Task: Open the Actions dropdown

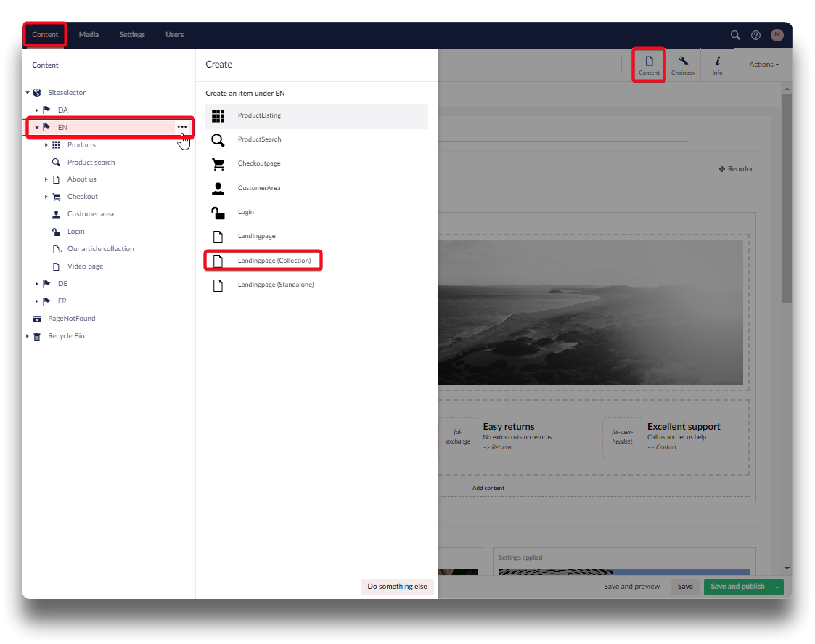Action: pyautogui.click(x=763, y=65)
